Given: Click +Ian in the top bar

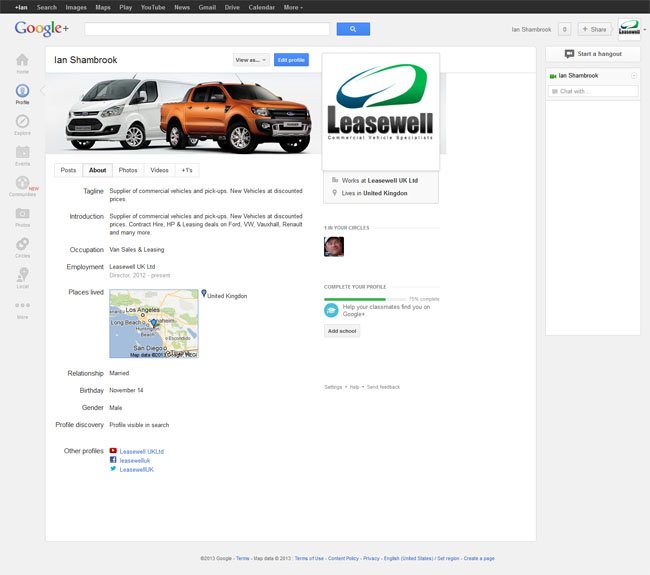Looking at the screenshot, I should [21, 7].
